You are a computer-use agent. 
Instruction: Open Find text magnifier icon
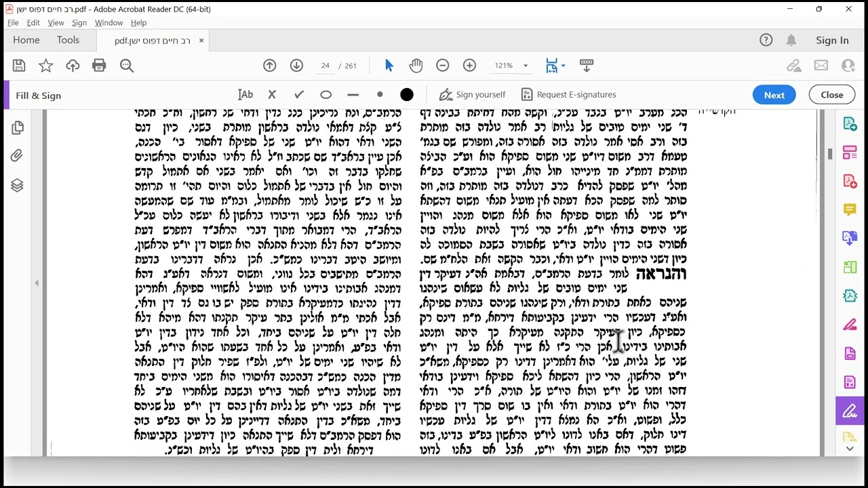[x=127, y=66]
